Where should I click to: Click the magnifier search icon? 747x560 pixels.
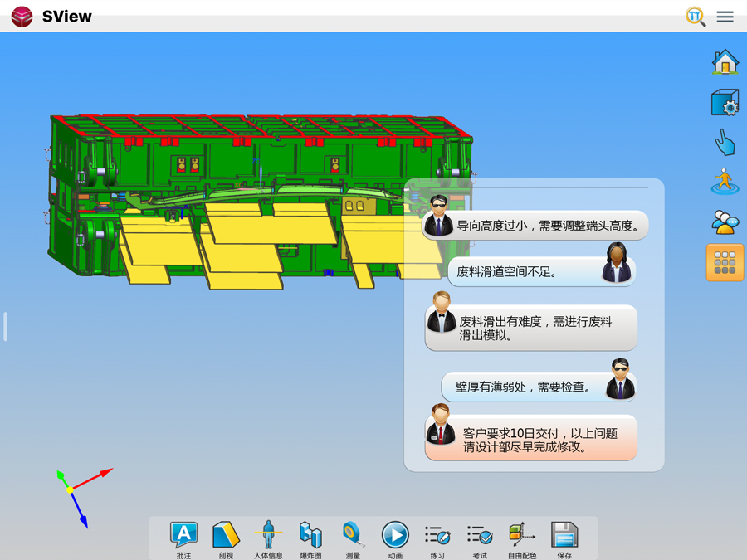pyautogui.click(x=696, y=17)
